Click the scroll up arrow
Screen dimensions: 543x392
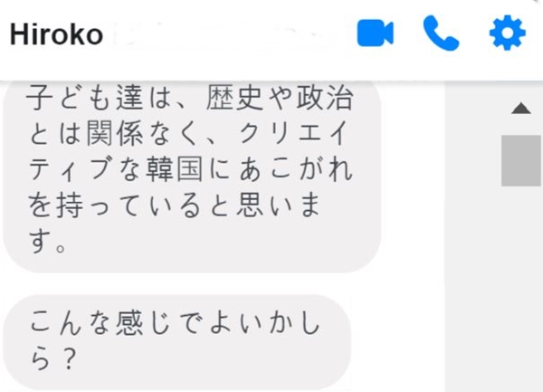point(521,109)
